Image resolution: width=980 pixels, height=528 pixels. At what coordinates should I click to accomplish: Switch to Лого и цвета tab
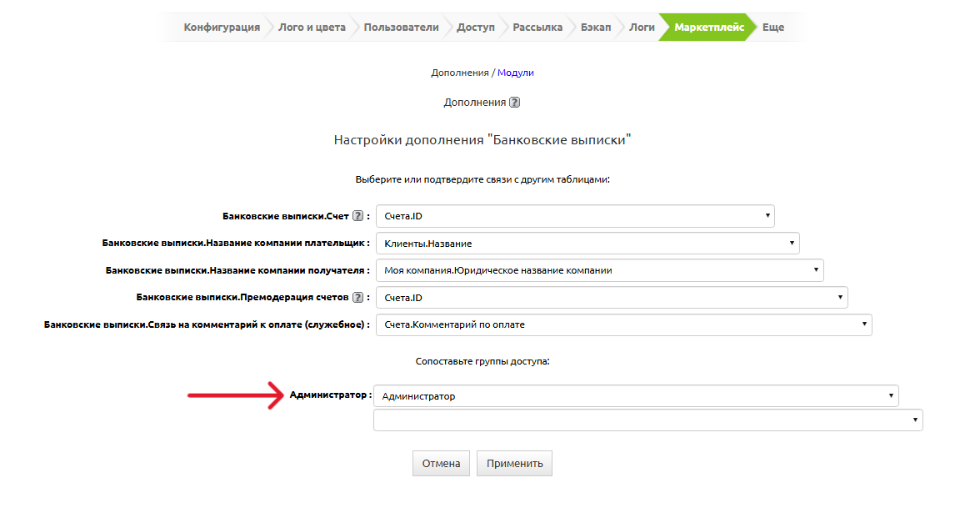pos(312,27)
